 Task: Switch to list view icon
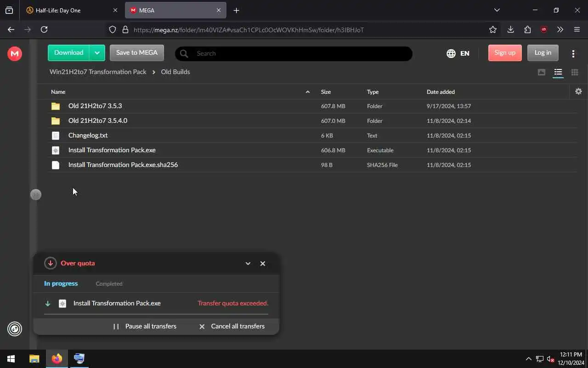[x=558, y=72]
